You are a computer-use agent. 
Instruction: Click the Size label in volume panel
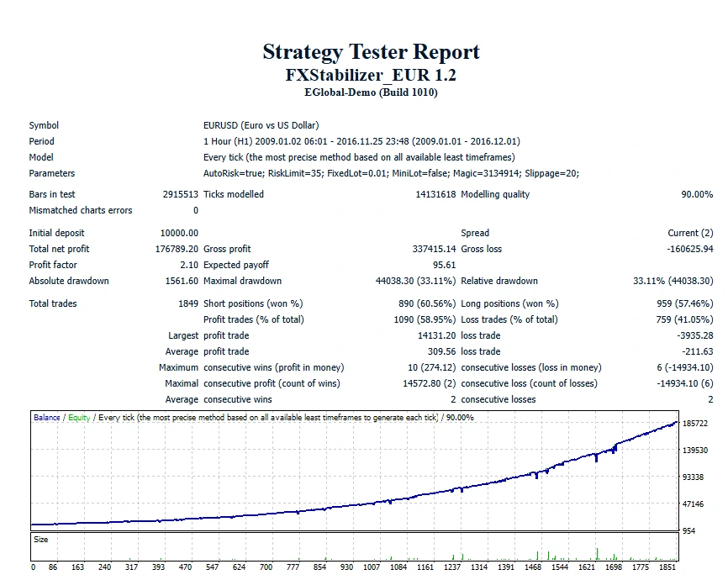click(41, 540)
